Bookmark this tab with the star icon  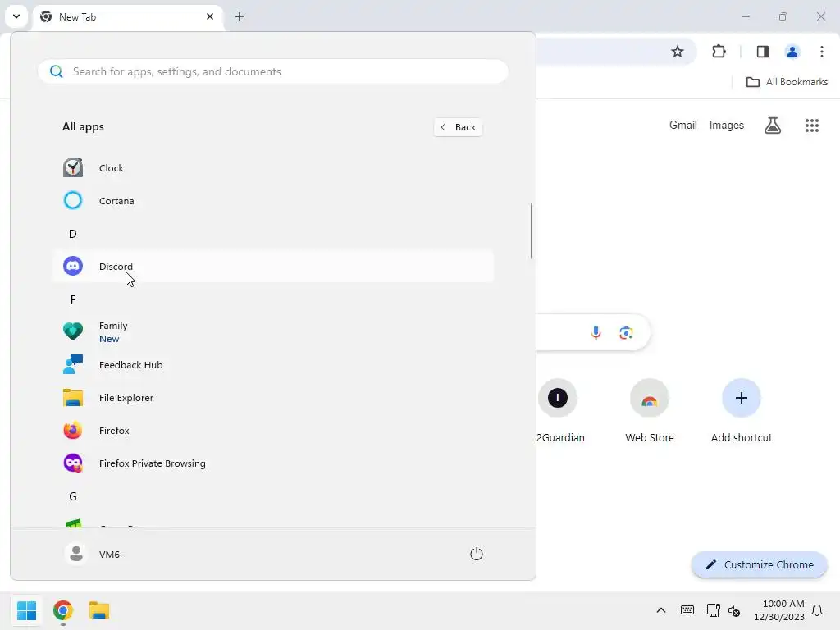(677, 52)
